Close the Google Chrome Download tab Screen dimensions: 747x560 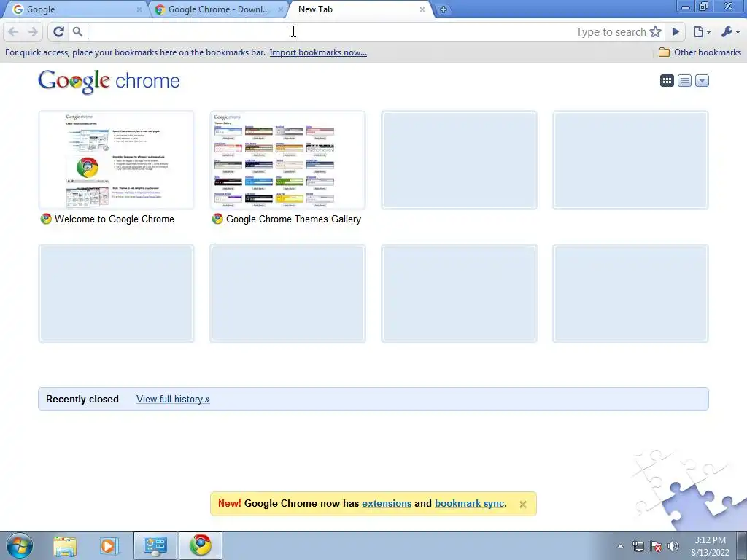tap(281, 9)
